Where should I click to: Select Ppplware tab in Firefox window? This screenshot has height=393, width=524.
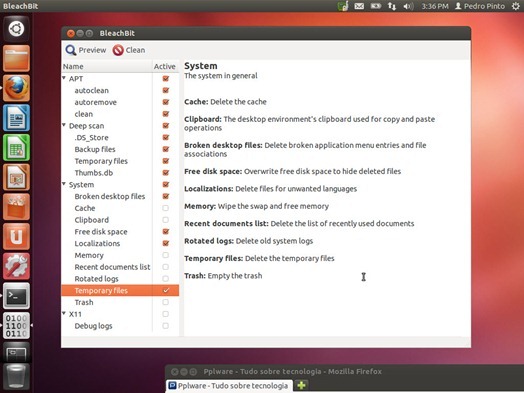pyautogui.click(x=229, y=386)
